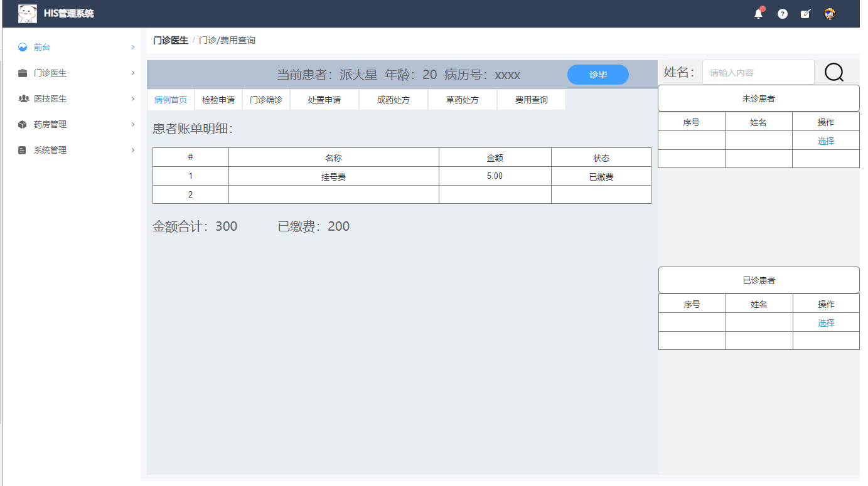Expand the 前台 menu chevron
Image resolution: width=868 pixels, height=486 pixels.
133,47
